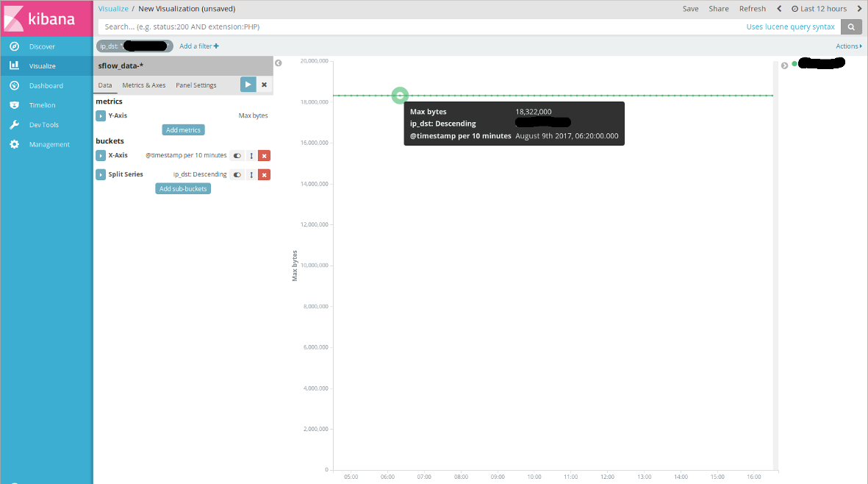The width and height of the screenshot is (868, 484).
Task: Expand the Y-Axis metric settings
Action: tap(101, 115)
